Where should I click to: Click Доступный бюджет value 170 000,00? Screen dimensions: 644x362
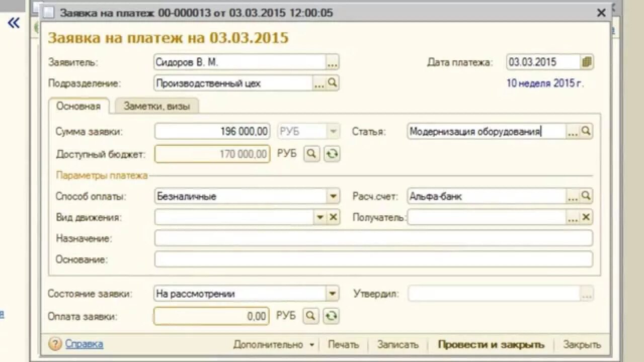(x=212, y=154)
